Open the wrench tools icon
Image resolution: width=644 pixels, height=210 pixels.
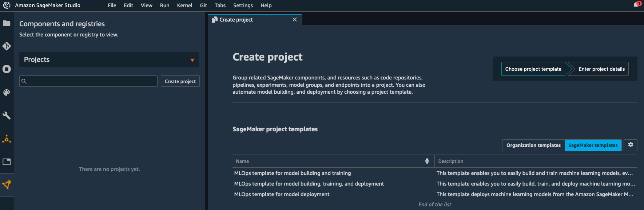coord(7,116)
